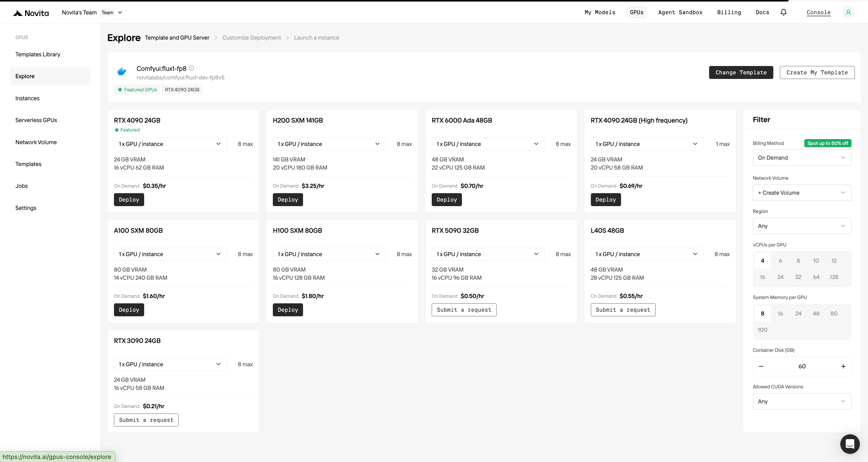Expand GPU count dropdown for RTX 3090 24GB
Screen dimensions: 868x462
(170, 364)
